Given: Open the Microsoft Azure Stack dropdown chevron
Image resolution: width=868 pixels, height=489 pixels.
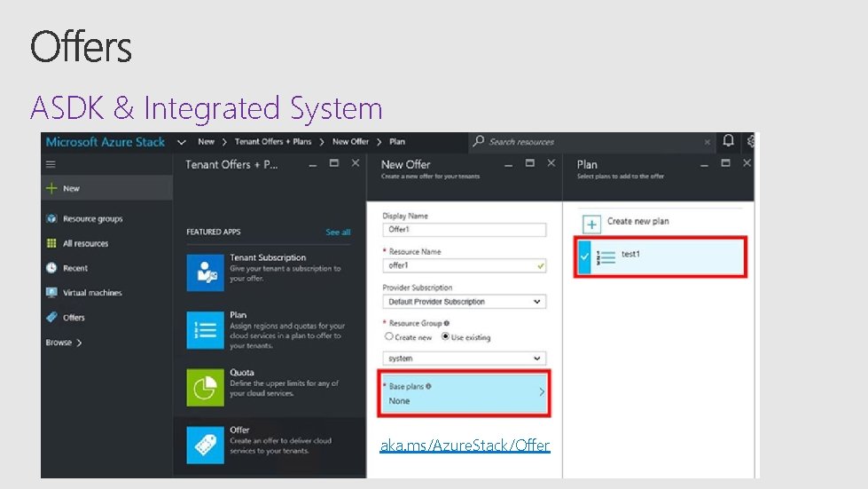Looking at the screenshot, I should tap(181, 142).
